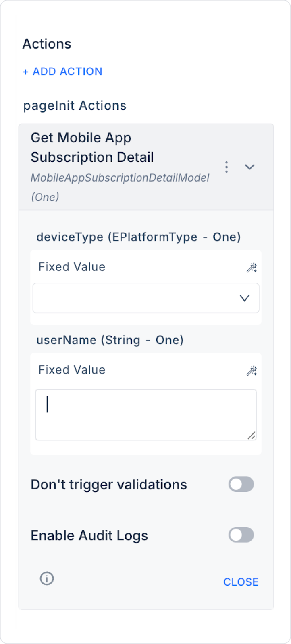The image size is (291, 644).
Task: Click the Fixed Value label under deviceType
Action: [72, 267]
